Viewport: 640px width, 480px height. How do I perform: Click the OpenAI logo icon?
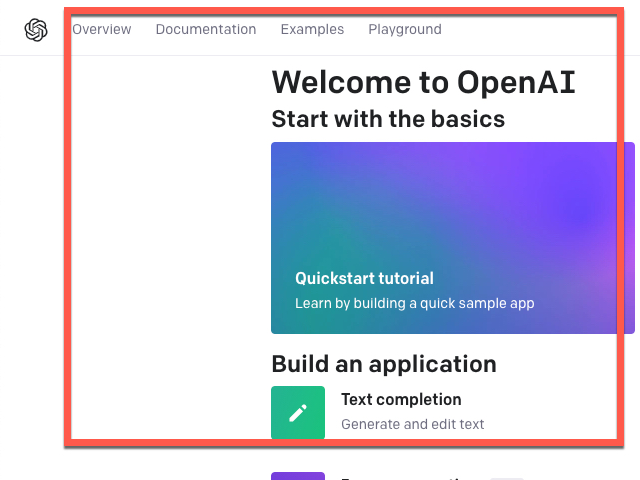tap(36, 30)
